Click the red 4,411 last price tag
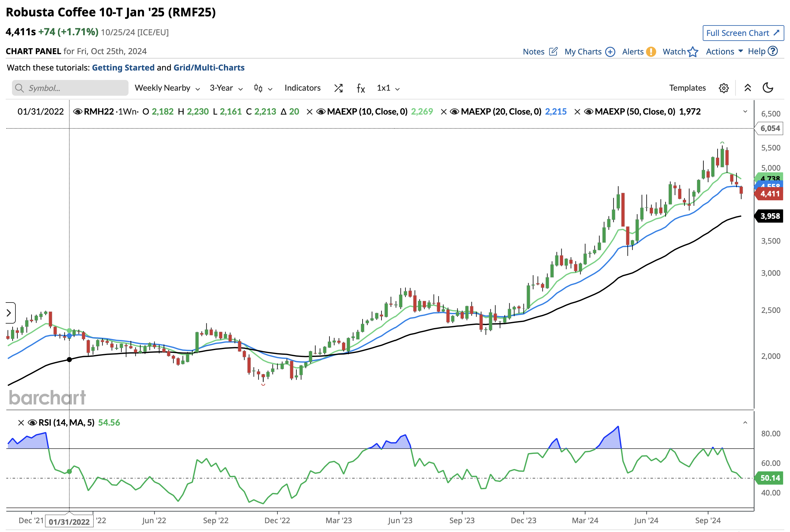 pyautogui.click(x=769, y=194)
